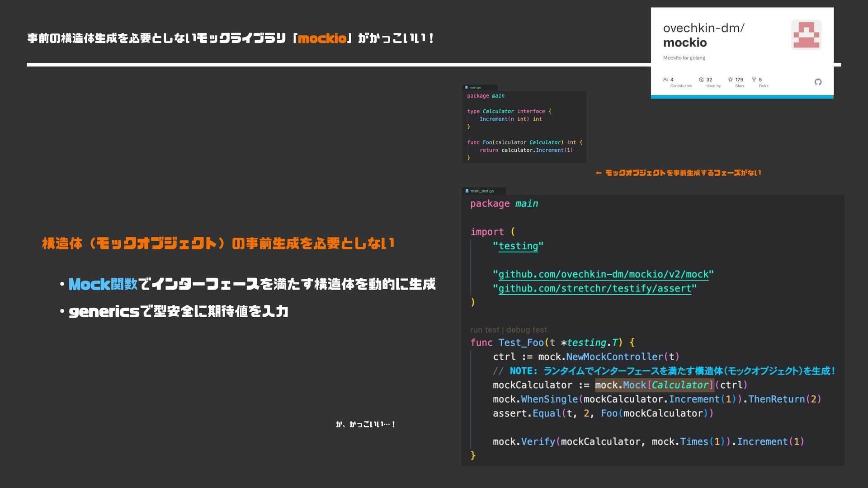Click the "testing" import link
Viewport: 868px width, 488px height.
pyautogui.click(x=518, y=246)
